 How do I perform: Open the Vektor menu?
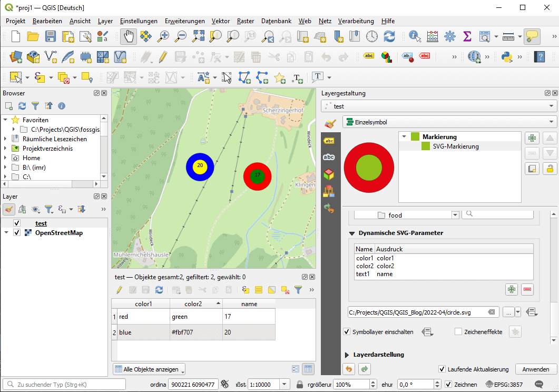(220, 21)
